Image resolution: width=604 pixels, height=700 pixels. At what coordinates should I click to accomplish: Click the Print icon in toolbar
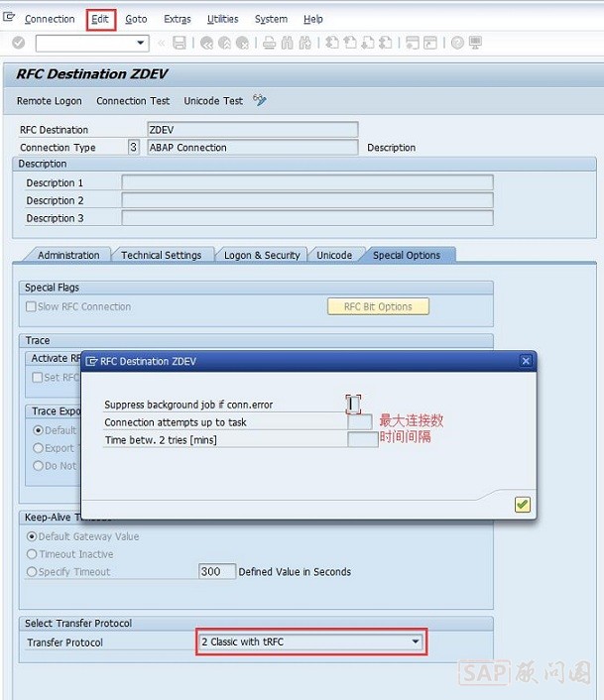pos(269,43)
